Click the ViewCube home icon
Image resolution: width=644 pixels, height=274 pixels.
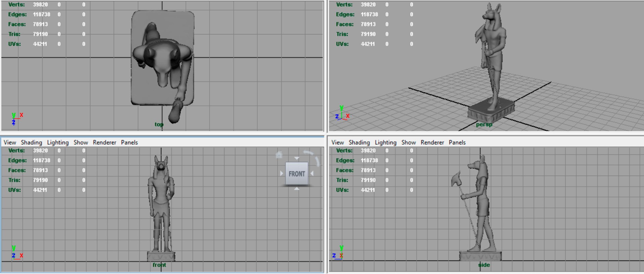pos(279,155)
